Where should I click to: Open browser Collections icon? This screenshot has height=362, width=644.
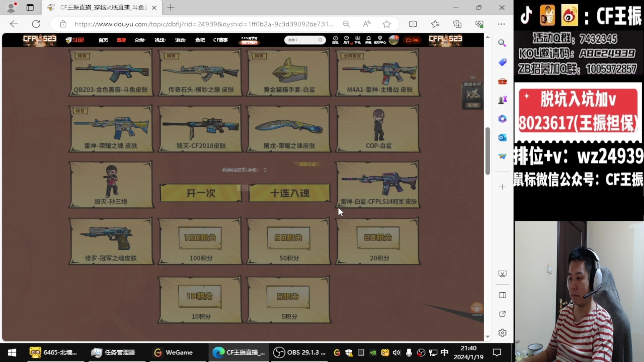457,24
